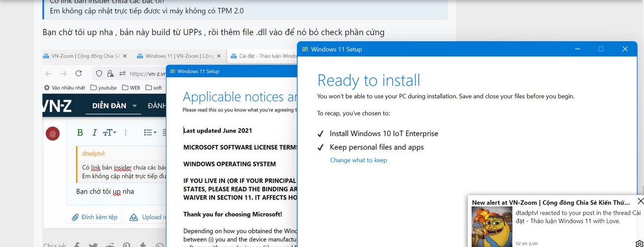Image resolution: width=644 pixels, height=247 pixels.
Task: Click 'dtadptvl reacted to your post' notification body
Action: click(x=578, y=217)
